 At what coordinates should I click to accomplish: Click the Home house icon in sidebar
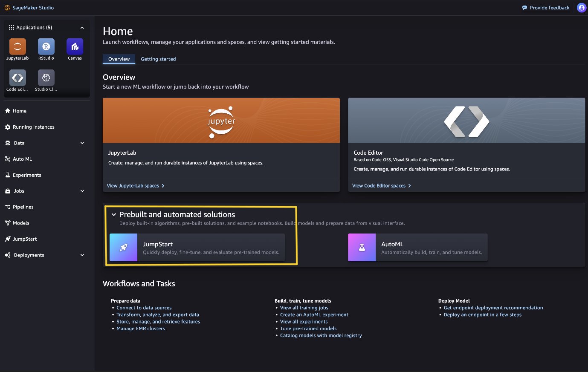[x=8, y=111]
